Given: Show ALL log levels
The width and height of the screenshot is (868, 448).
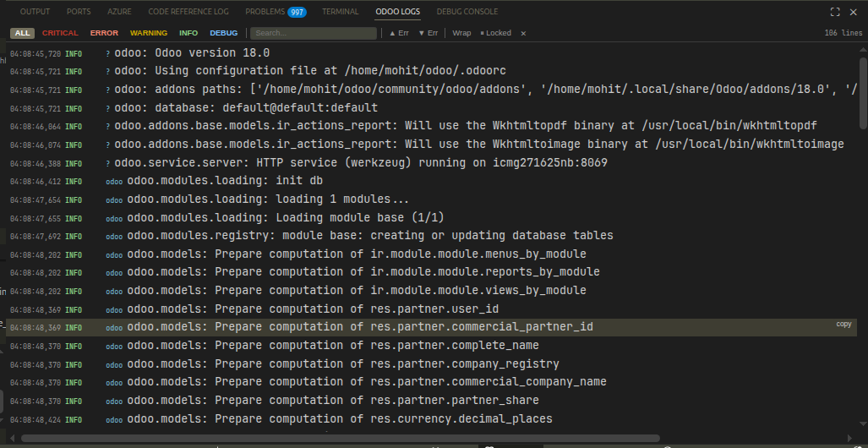Looking at the screenshot, I should pos(23,33).
